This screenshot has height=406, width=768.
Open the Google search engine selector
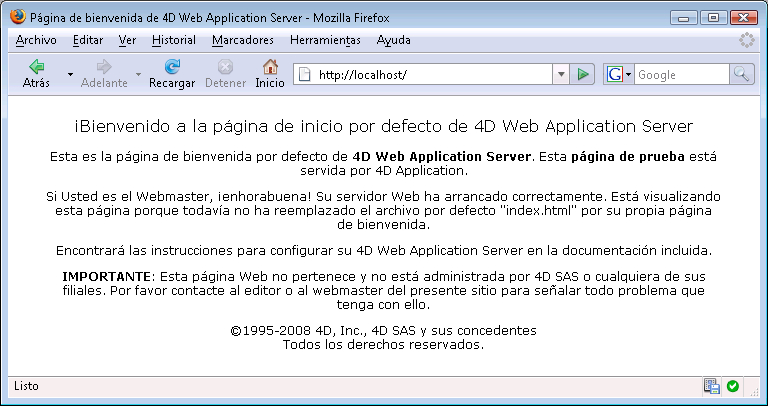619,74
